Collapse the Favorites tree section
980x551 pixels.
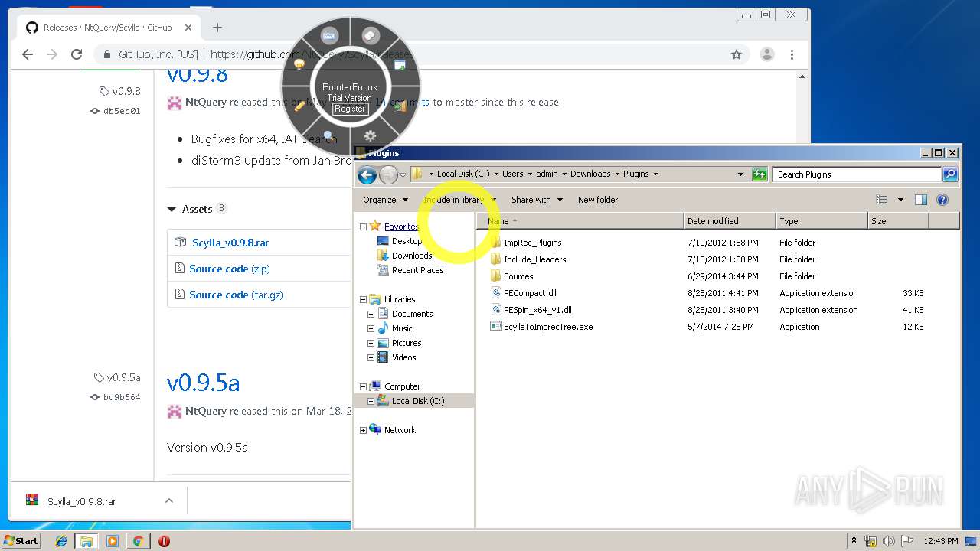pos(363,227)
